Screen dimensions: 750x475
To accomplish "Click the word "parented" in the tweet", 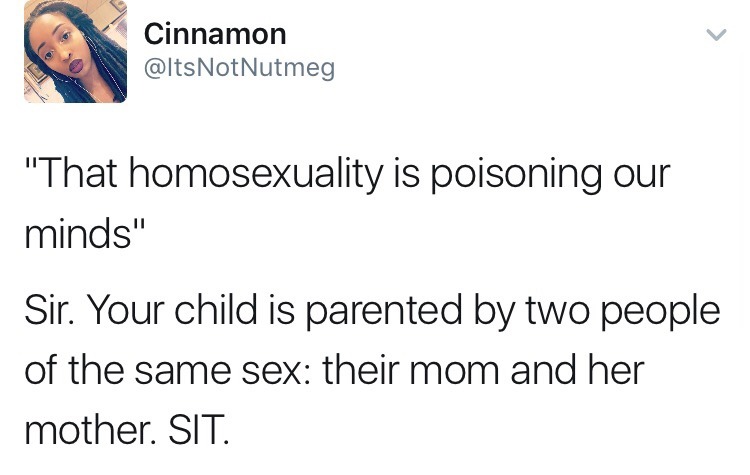I will 384,312.
